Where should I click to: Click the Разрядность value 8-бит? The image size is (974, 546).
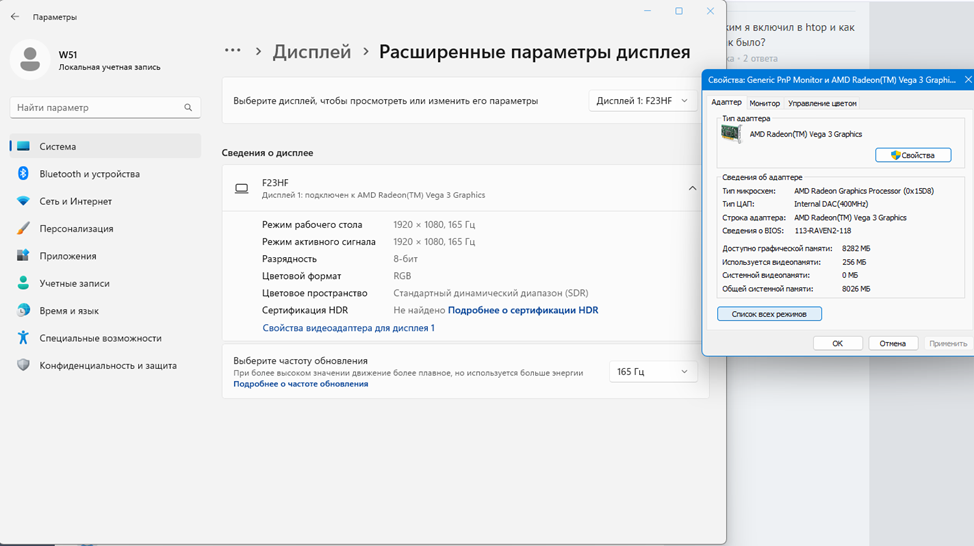point(405,258)
